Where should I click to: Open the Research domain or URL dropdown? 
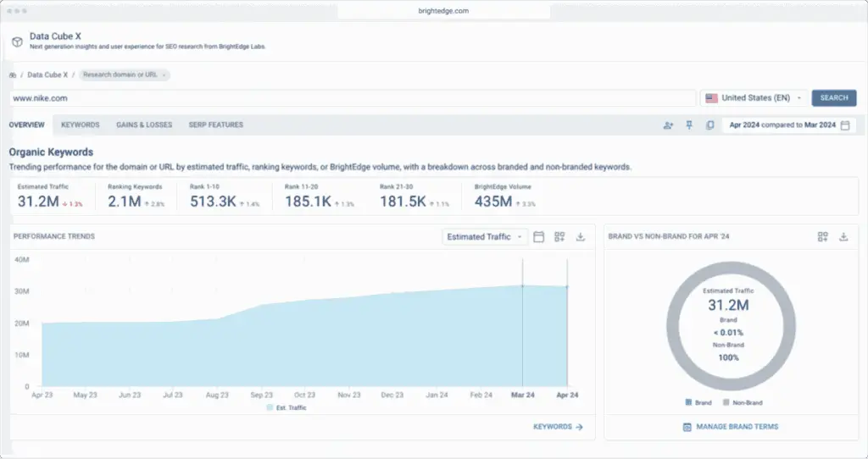125,75
